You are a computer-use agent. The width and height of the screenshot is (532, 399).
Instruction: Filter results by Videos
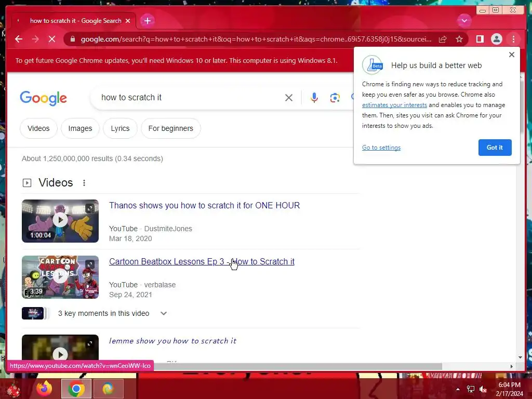point(38,129)
